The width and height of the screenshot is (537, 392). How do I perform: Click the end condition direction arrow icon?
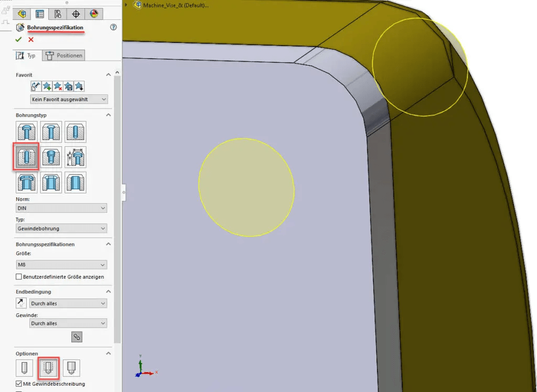[x=21, y=302]
